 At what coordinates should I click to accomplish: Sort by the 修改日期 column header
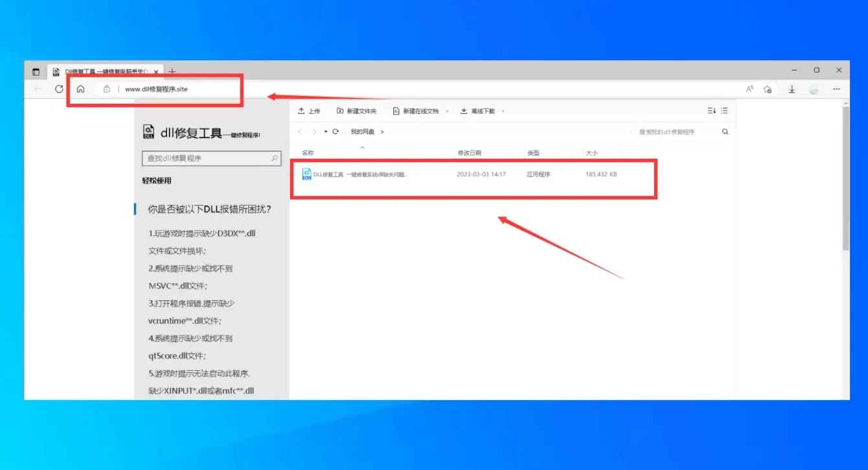point(470,153)
